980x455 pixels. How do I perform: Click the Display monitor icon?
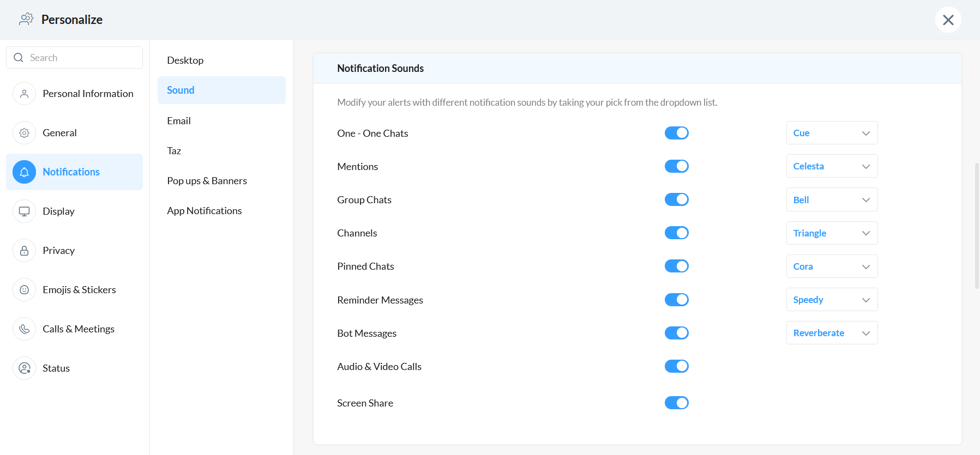pos(24,211)
